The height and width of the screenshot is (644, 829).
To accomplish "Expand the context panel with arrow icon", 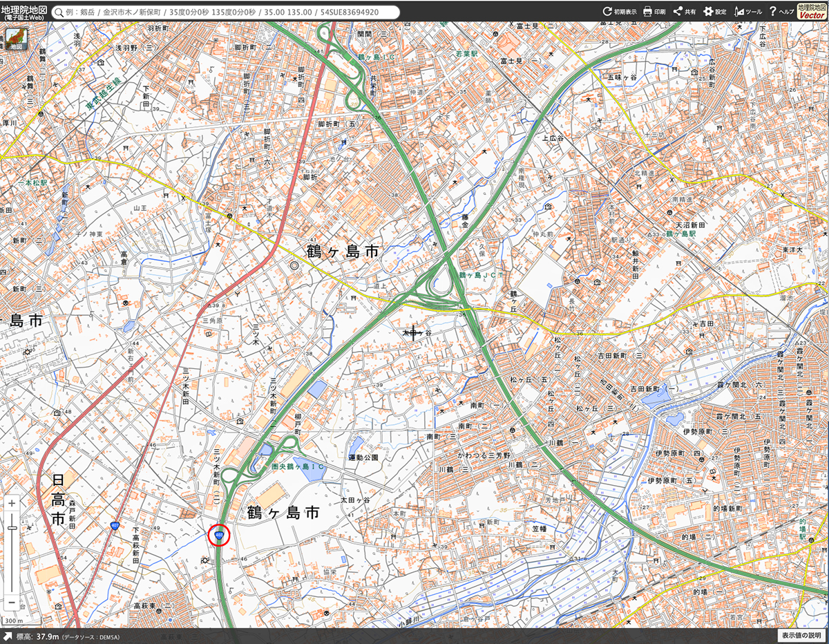I will coord(8,636).
